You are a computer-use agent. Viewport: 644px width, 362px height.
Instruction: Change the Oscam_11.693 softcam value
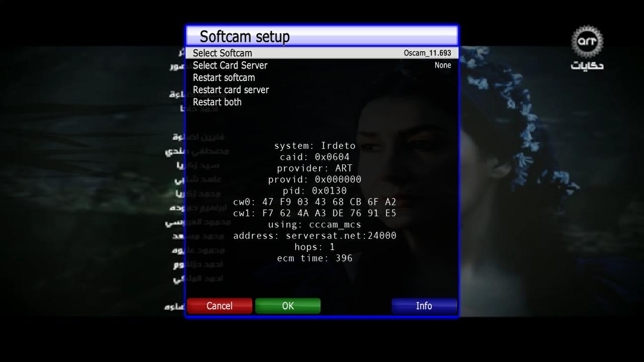[427, 53]
